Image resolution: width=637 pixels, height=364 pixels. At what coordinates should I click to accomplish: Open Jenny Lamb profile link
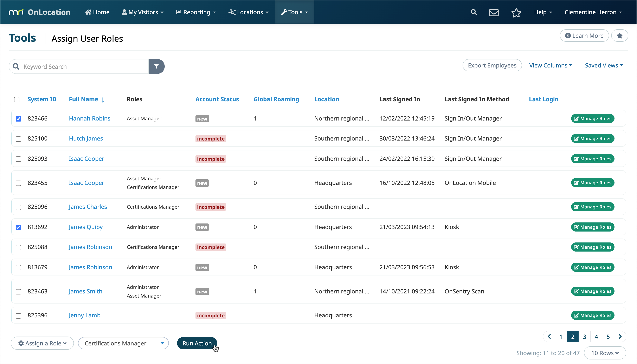click(84, 315)
